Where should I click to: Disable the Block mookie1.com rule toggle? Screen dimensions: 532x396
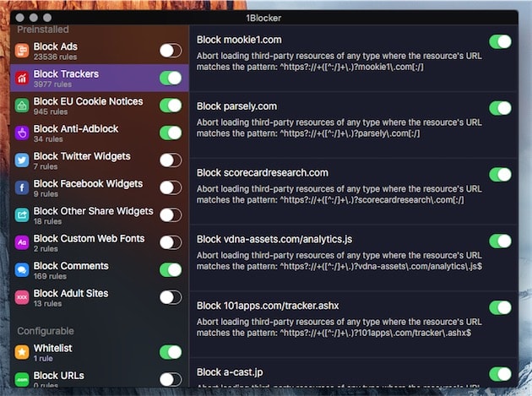(501, 41)
